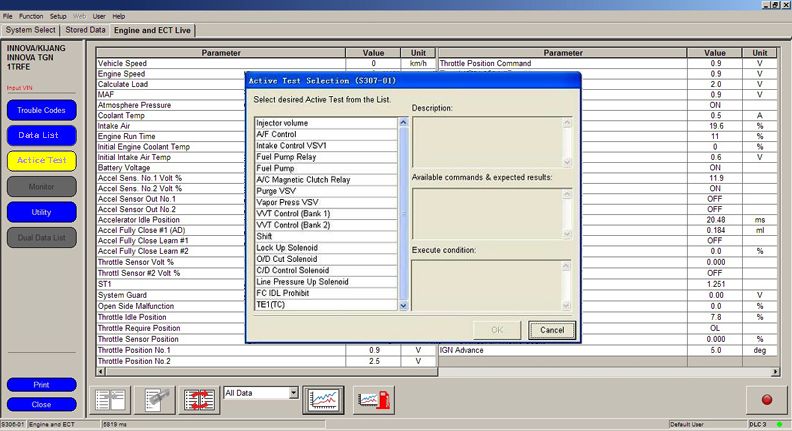
Task: Open the line graph view icon
Action: coord(323,400)
